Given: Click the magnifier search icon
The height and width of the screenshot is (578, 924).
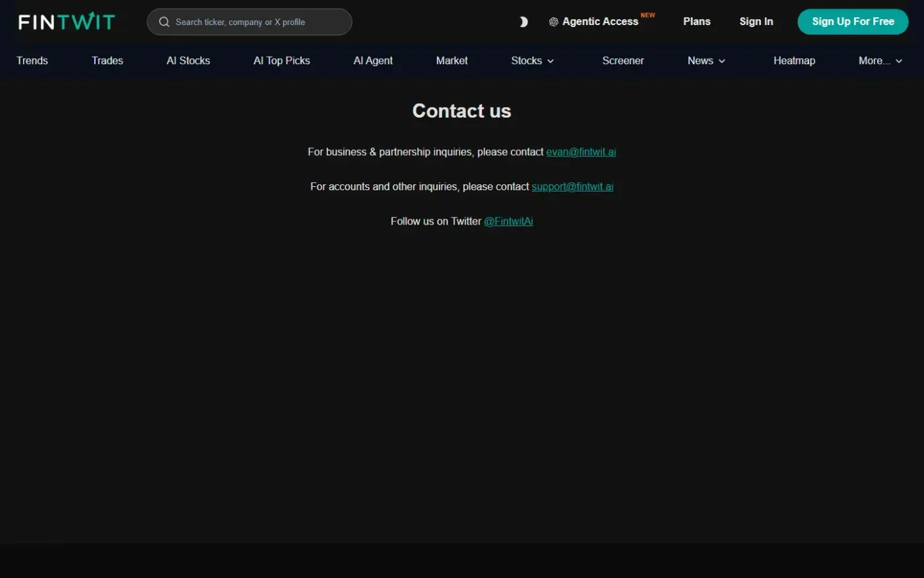Looking at the screenshot, I should pyautogui.click(x=164, y=22).
